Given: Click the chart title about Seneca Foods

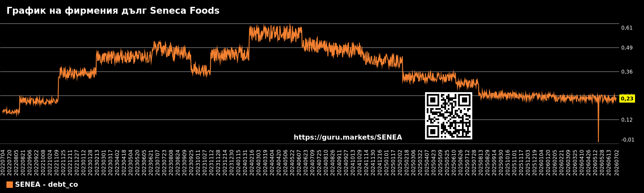Looking at the screenshot, I should 113,11.
